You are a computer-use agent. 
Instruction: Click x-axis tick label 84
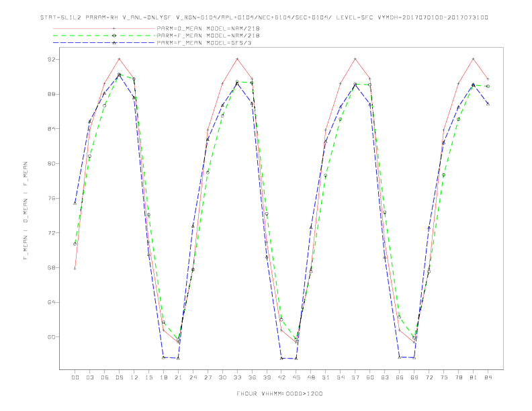pyautogui.click(x=488, y=377)
